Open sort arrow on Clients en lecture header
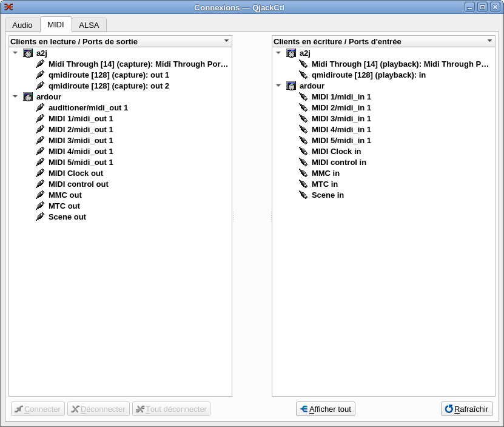 click(226, 41)
